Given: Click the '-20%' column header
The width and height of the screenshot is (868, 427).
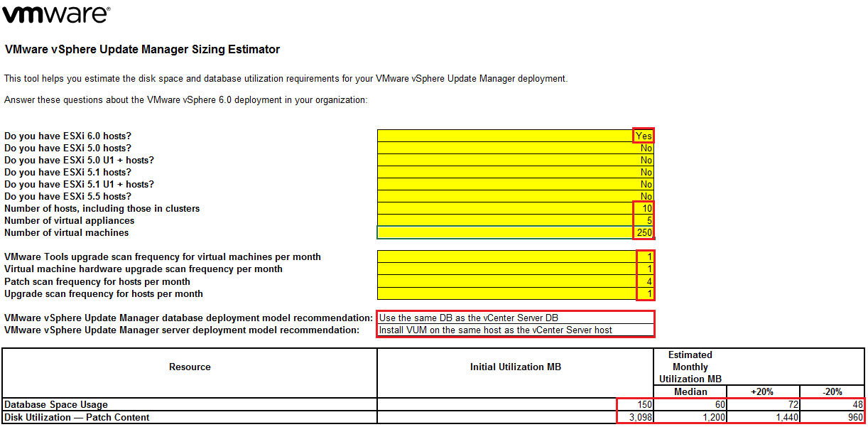Looking at the screenshot, I should (x=832, y=391).
